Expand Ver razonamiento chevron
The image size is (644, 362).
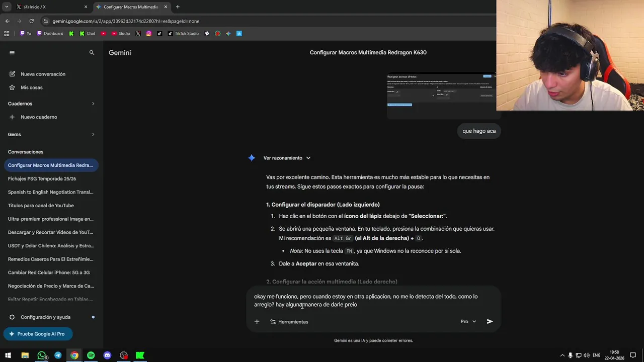coord(308,158)
